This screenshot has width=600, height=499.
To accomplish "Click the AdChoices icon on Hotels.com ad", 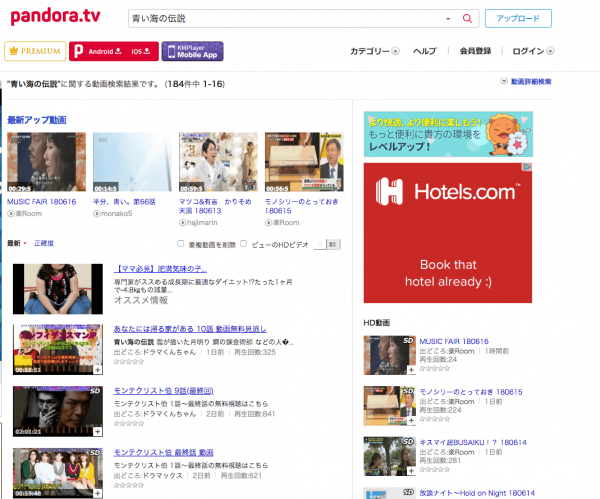I will 527,167.
